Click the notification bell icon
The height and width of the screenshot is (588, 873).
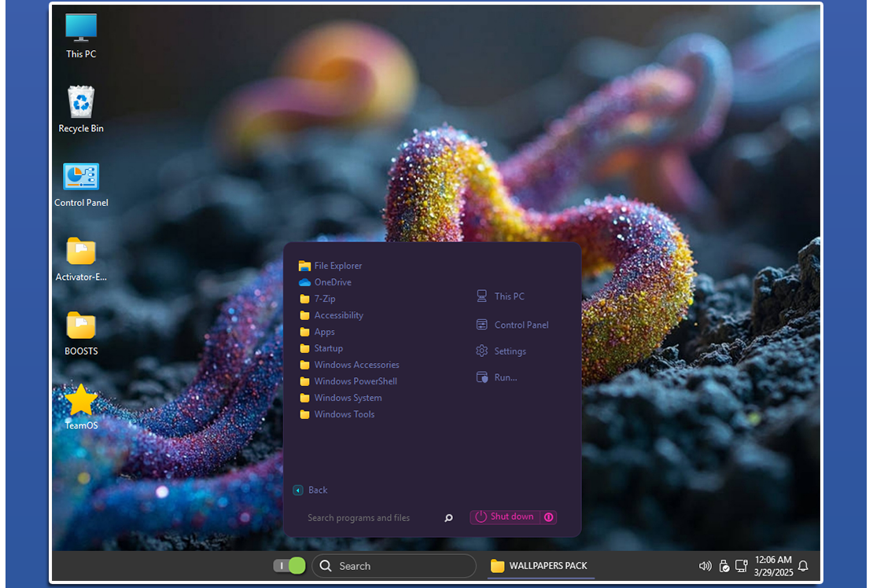(803, 566)
